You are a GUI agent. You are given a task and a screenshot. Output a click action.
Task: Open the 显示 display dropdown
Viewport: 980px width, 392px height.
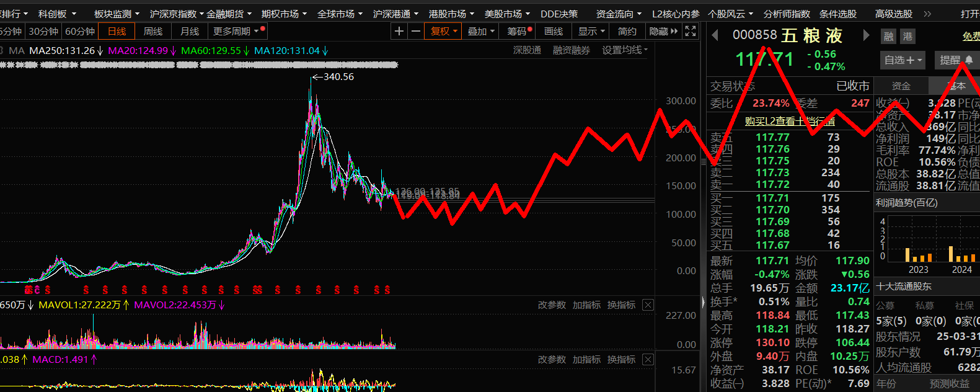click(x=592, y=31)
